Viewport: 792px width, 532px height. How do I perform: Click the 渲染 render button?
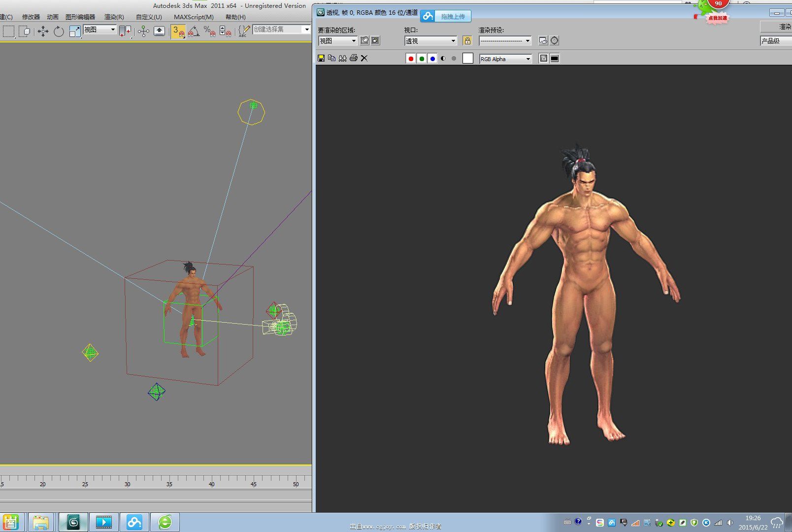click(777, 27)
